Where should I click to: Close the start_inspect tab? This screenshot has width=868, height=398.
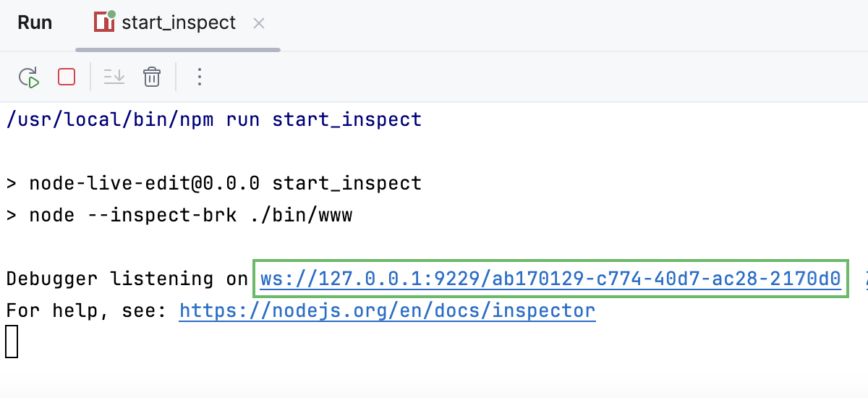click(x=259, y=24)
